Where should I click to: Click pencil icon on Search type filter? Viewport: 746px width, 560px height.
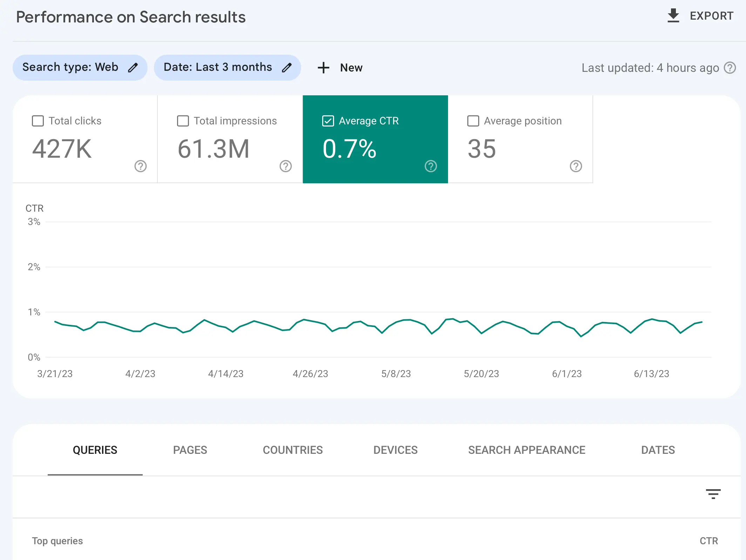pyautogui.click(x=133, y=67)
